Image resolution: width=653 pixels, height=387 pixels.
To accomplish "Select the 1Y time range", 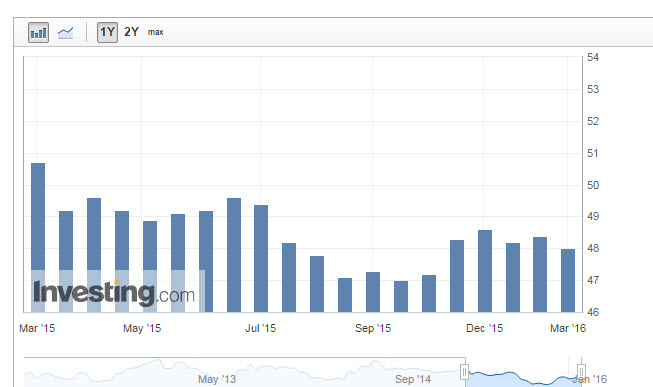I will pos(107,32).
